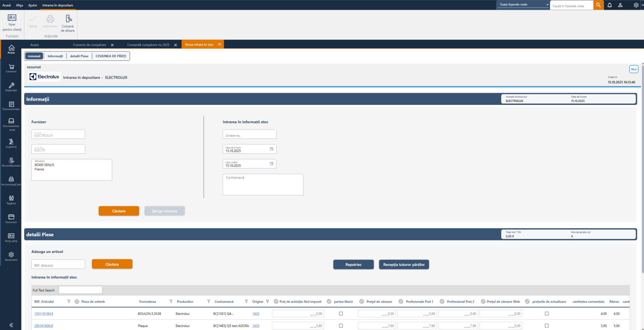Open filter for Contramarcă column
This screenshot has height=330, width=644.
246,301
